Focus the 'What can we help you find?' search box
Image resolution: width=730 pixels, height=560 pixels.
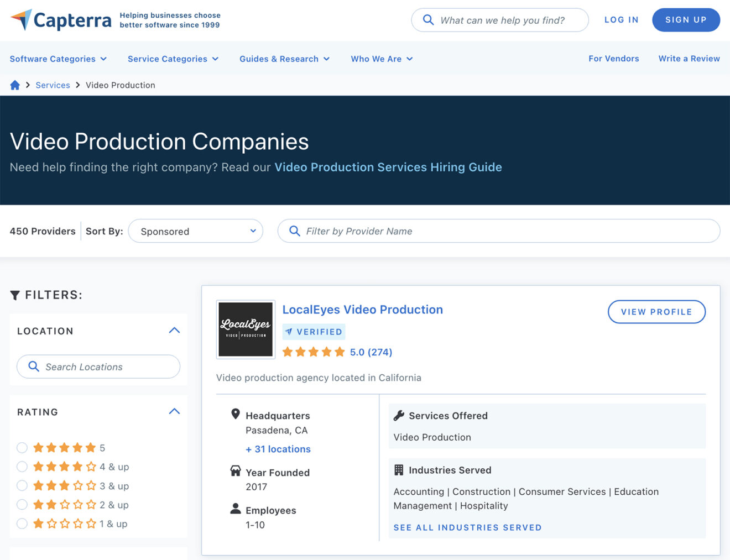[x=500, y=20]
